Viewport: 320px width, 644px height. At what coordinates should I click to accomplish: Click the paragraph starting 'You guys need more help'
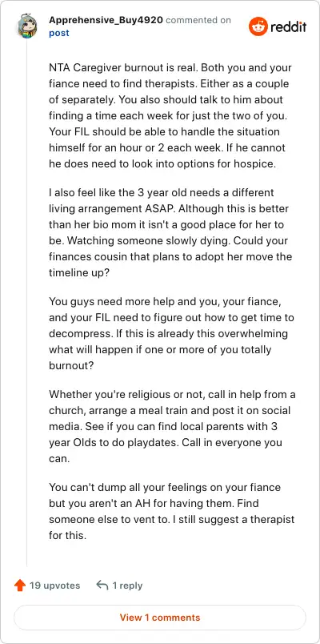[x=171, y=334]
